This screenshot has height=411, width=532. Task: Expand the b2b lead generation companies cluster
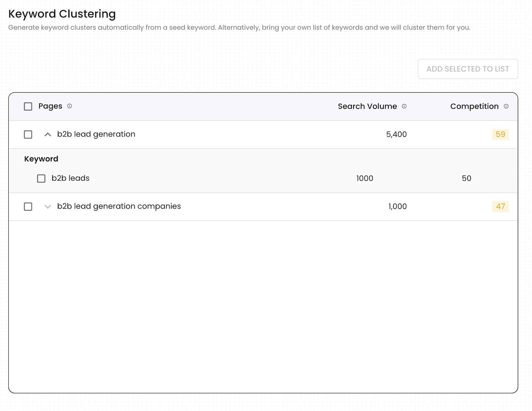(48, 207)
